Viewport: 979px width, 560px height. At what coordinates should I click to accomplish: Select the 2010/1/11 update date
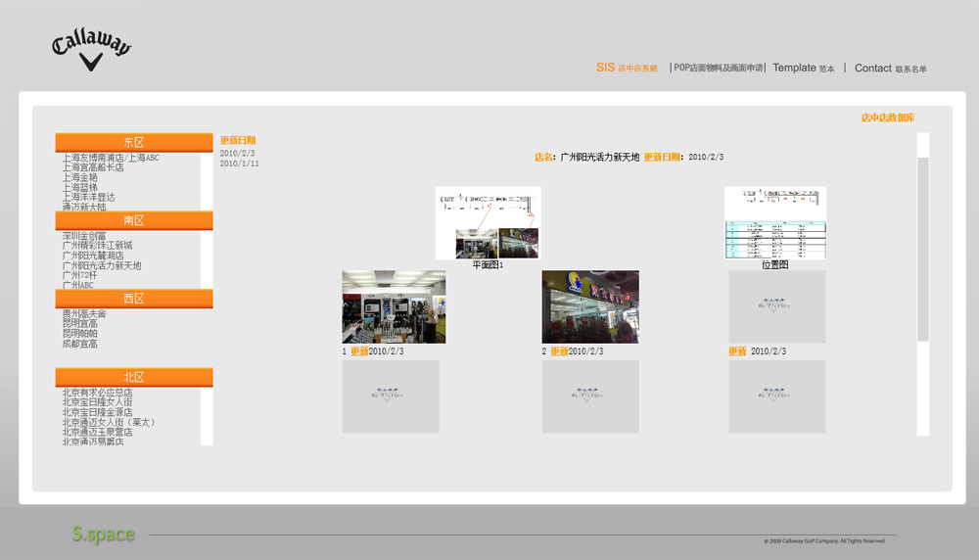tap(240, 163)
